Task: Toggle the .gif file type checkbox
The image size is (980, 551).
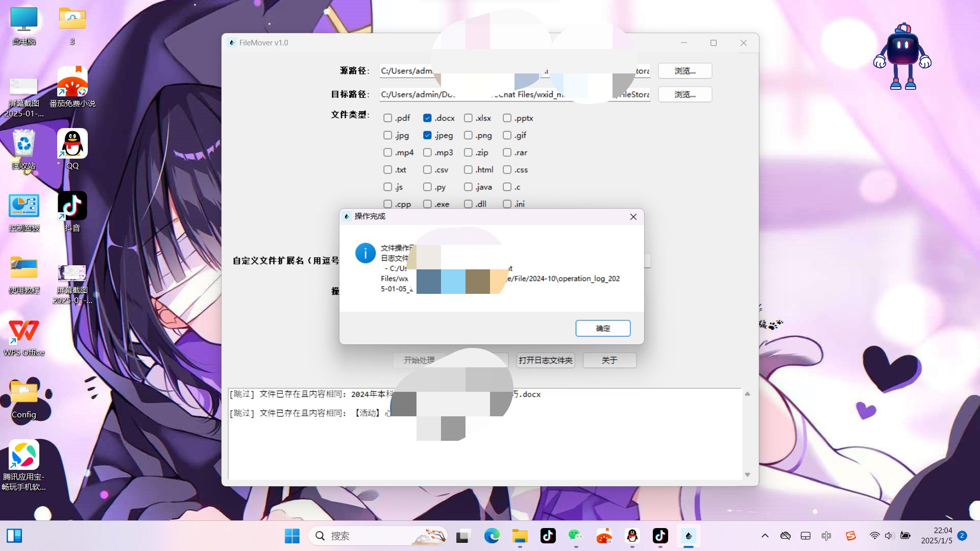Action: coord(507,135)
